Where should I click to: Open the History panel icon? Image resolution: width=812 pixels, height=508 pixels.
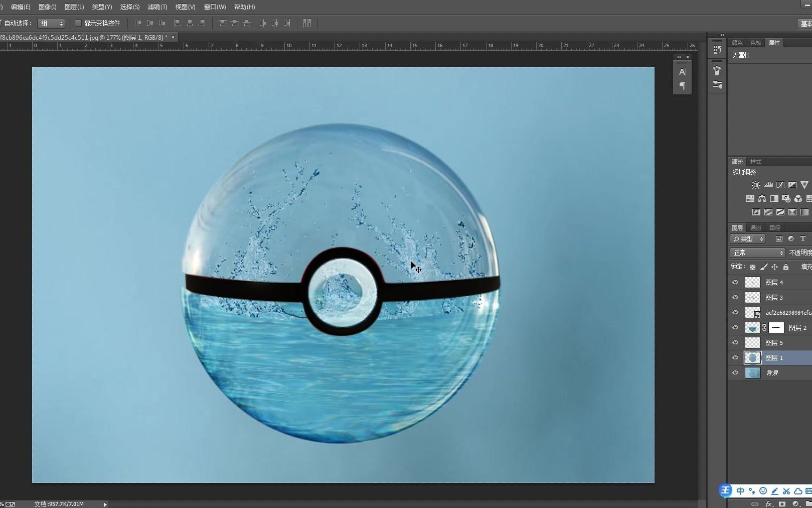click(x=717, y=50)
